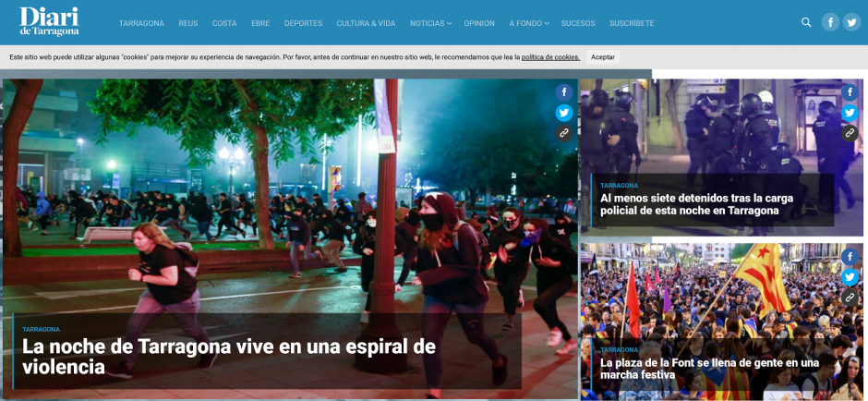Share plaza de la Font story on Twitter
868x401 pixels.
coord(850,277)
